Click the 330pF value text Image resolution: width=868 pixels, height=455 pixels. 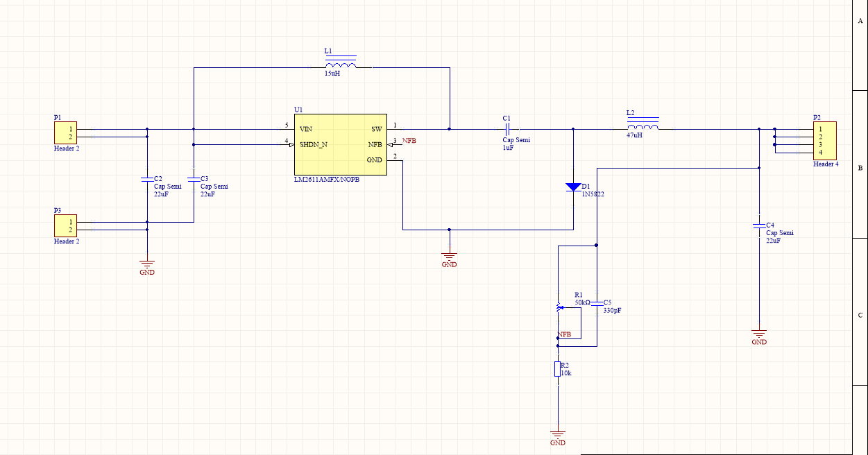point(612,311)
